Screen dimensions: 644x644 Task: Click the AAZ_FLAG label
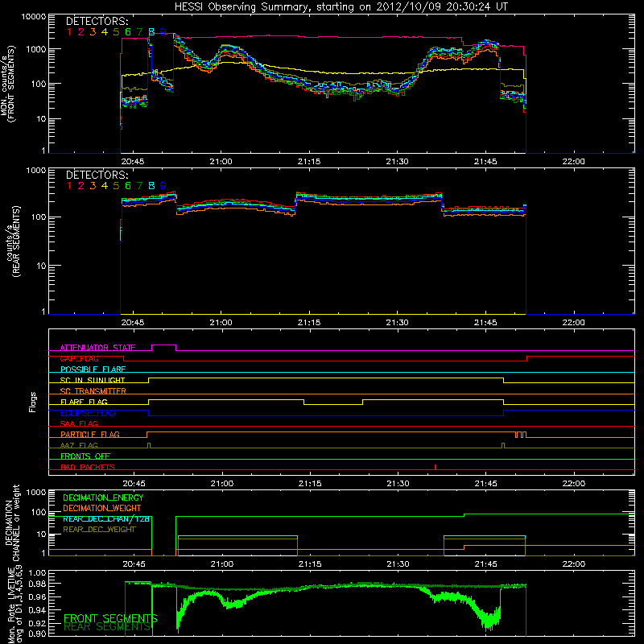79,445
